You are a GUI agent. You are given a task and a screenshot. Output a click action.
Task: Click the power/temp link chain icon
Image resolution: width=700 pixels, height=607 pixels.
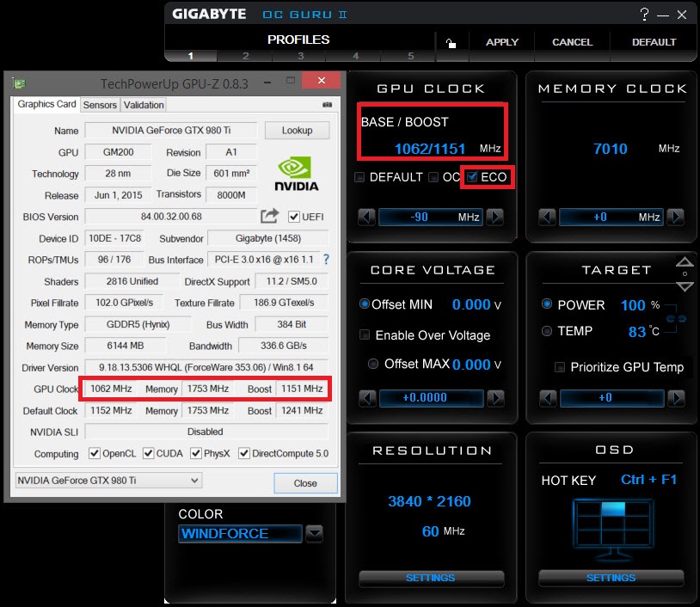676,318
